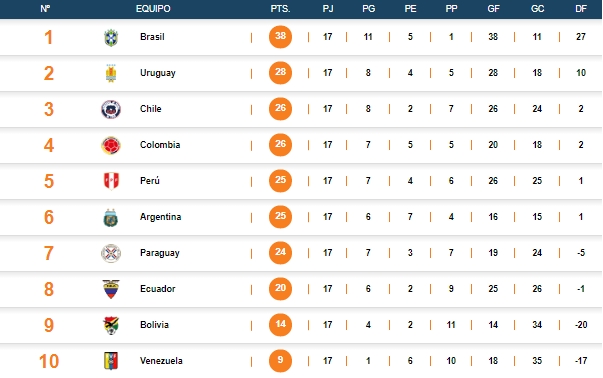Click the Uruguay team crest icon

(x=111, y=73)
